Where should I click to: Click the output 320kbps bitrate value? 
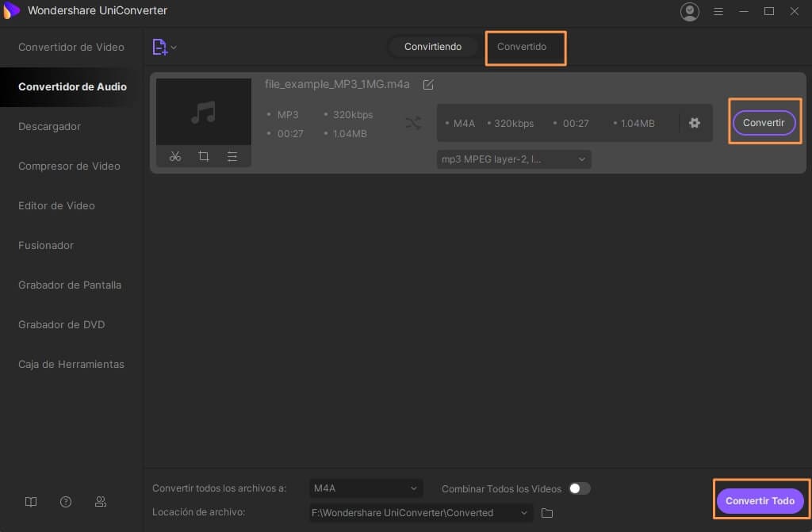[x=514, y=123]
